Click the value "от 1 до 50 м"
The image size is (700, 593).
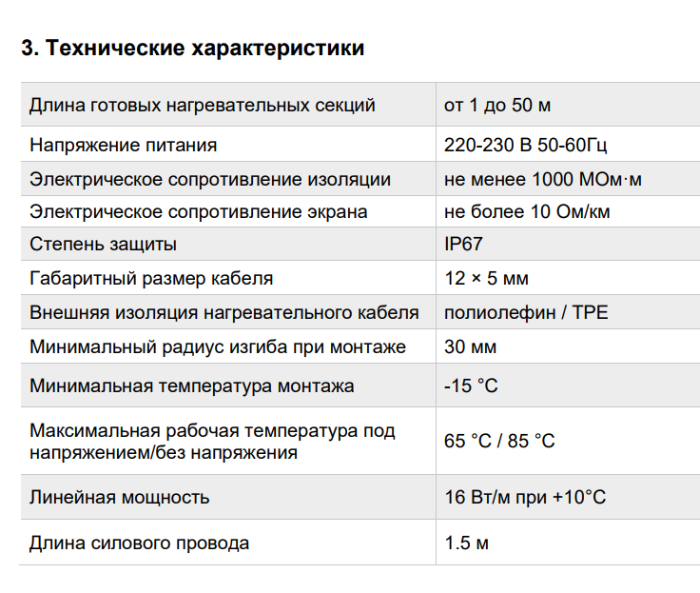click(x=497, y=106)
